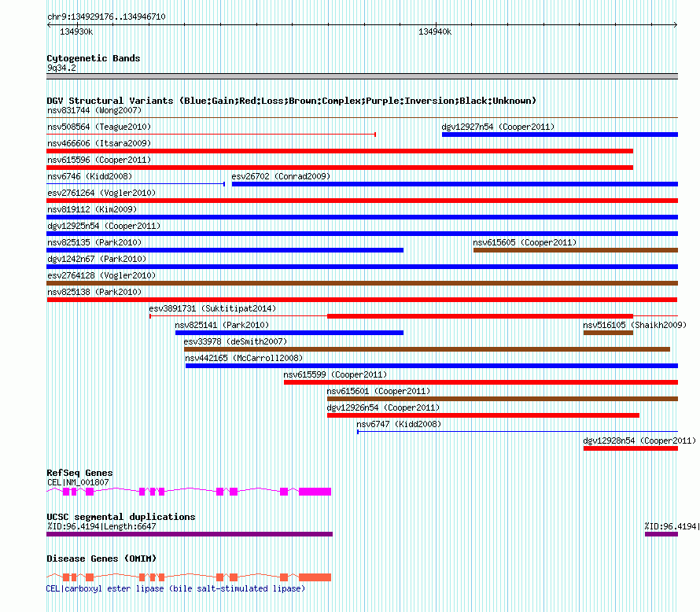700x612 pixels.
Task: Open the esv26702 (Conrad2009) label
Action: coord(281,176)
